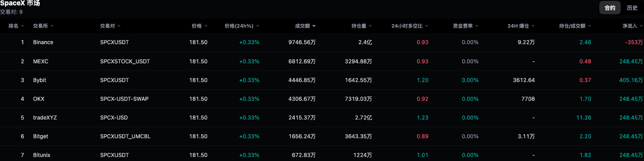The height and width of the screenshot is (161, 644).
Task: Click MEXC open interest 3294.88万
Action: point(358,61)
